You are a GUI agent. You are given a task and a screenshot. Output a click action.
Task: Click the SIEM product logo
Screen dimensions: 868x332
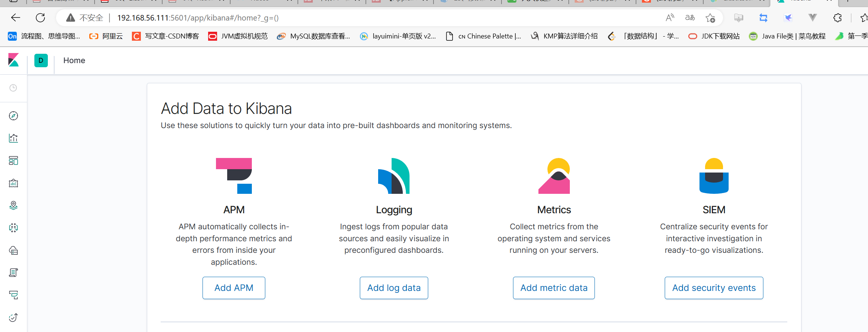[x=714, y=176]
